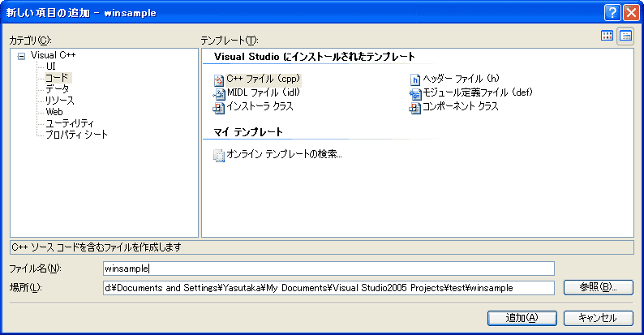
Task: Select the C++ ファイル (cpp) template icon
Action: [x=219, y=79]
